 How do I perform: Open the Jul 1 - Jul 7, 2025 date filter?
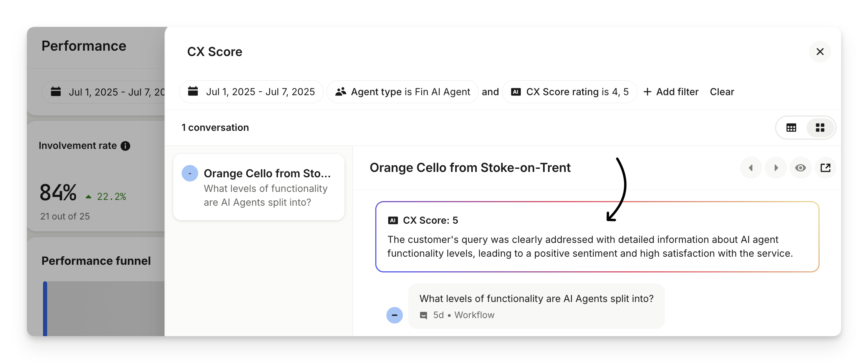[x=252, y=92]
